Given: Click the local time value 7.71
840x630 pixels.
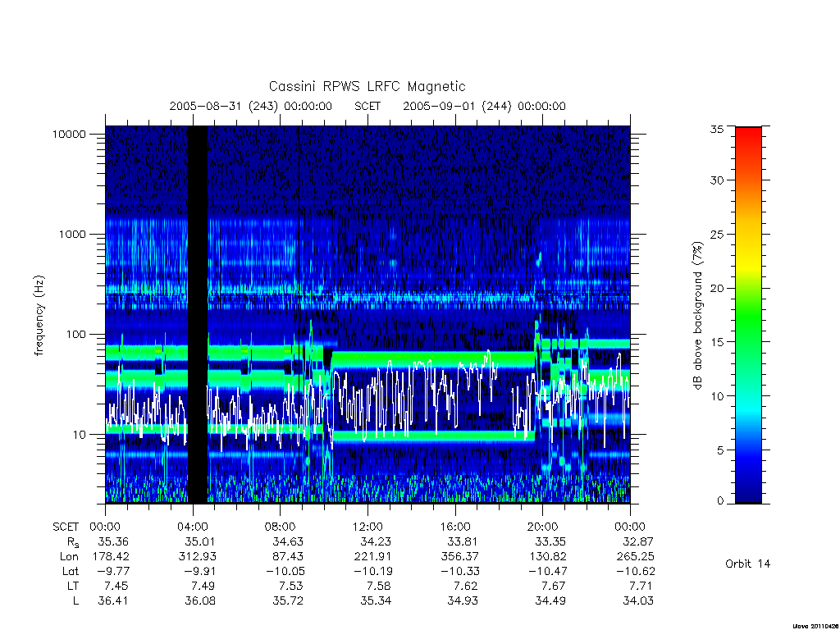Looking at the screenshot, I should 641,586.
